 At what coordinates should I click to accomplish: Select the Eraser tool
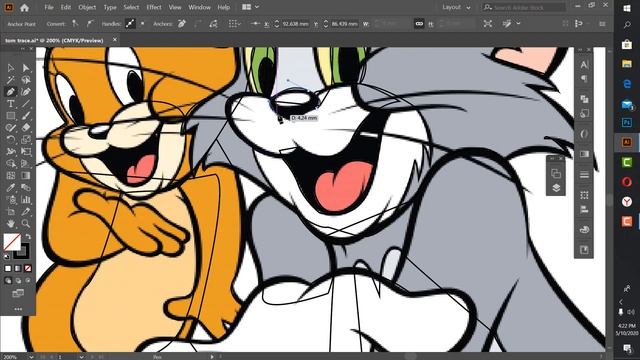(26, 127)
